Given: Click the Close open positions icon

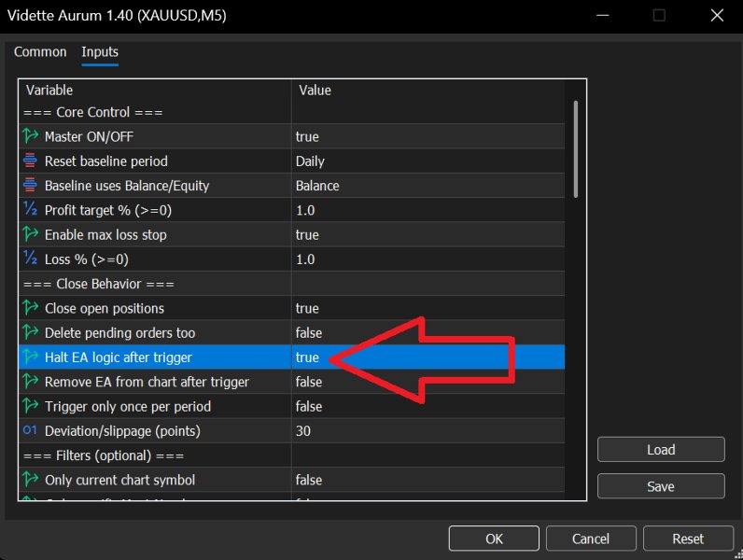Looking at the screenshot, I should click(x=30, y=308).
